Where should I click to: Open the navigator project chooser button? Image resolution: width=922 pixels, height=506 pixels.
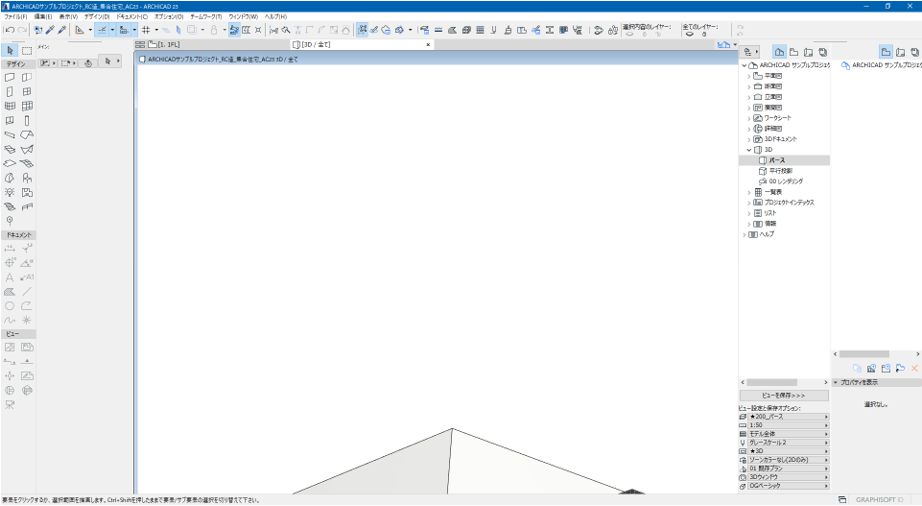pos(751,52)
